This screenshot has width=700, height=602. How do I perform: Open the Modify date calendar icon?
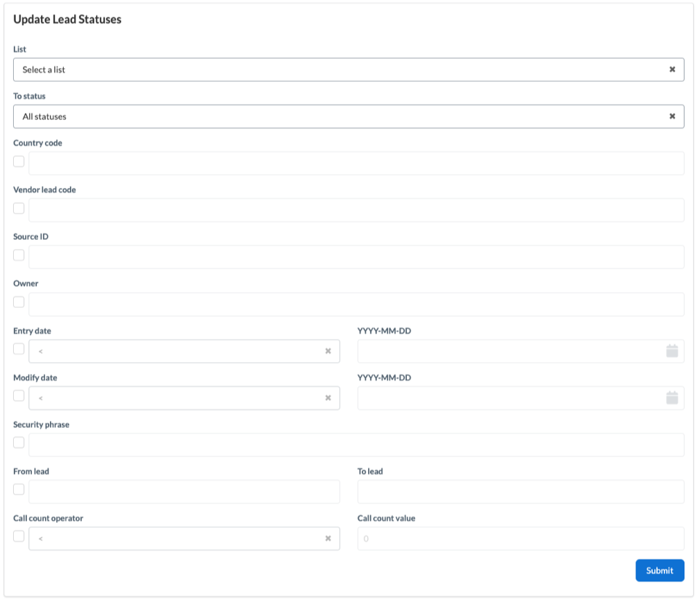click(672, 398)
